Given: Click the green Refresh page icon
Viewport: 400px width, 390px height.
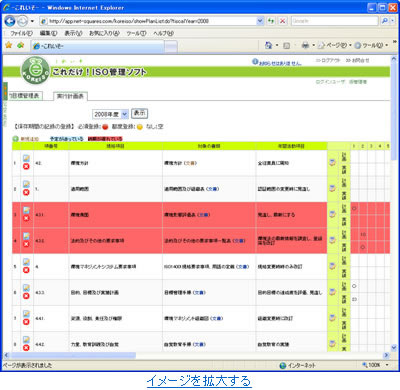Looking at the screenshot, I should [271, 21].
